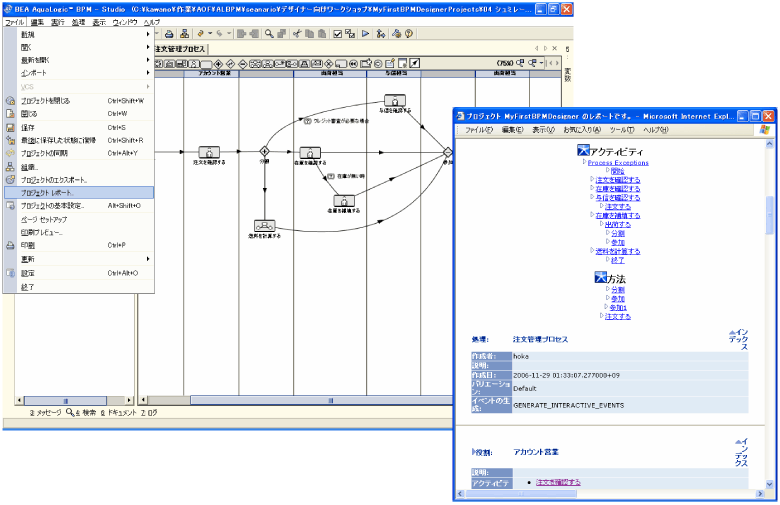
Task: Click the help lightbulb toolbar icon
Action: click(x=409, y=34)
